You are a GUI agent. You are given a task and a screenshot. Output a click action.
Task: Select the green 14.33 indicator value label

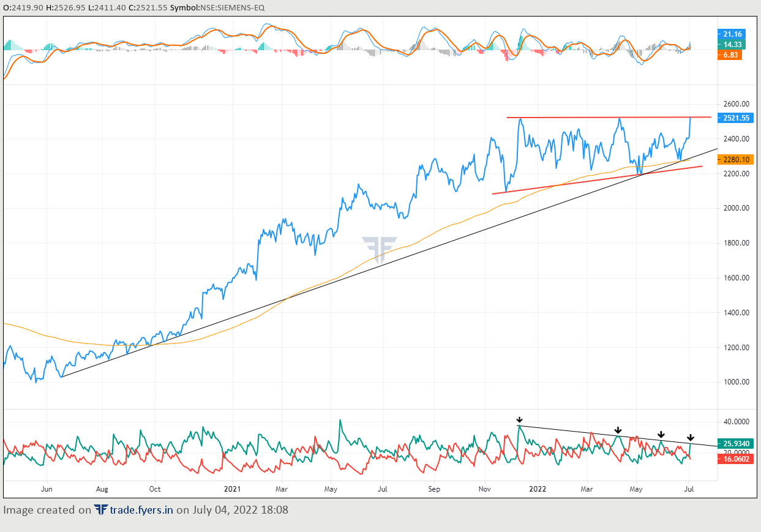click(x=732, y=44)
